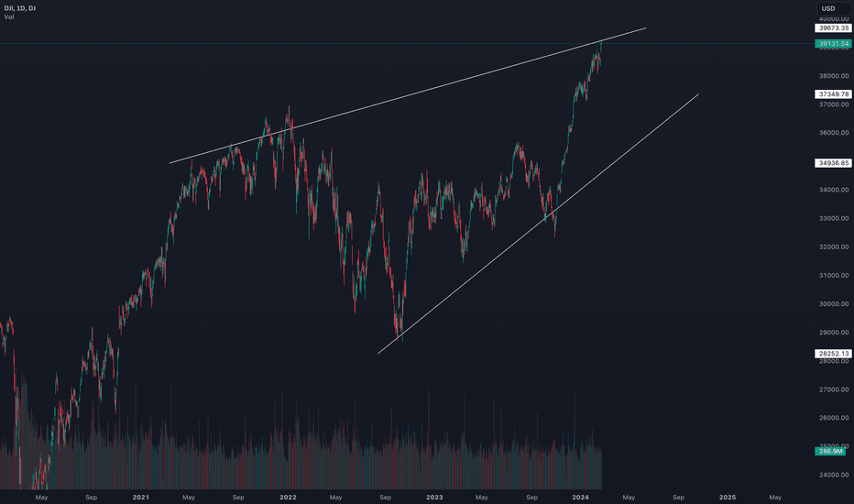This screenshot has width=854, height=504.
Task: Click the 33000.00 price axis tick
Action: pos(834,218)
